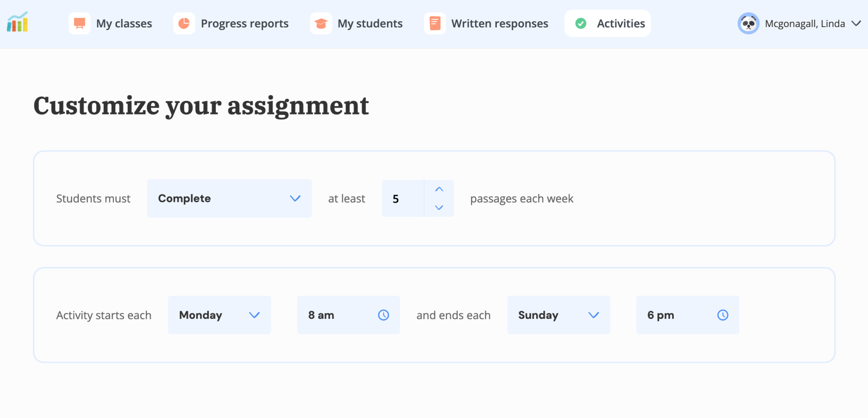Expand the Monday start day dropdown
868x418 pixels.
click(x=219, y=315)
